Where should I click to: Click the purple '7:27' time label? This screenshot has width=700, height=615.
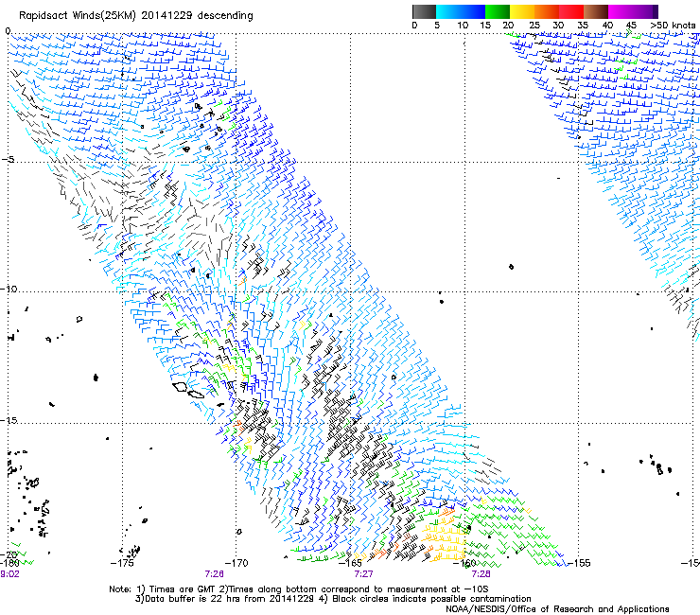click(363, 573)
